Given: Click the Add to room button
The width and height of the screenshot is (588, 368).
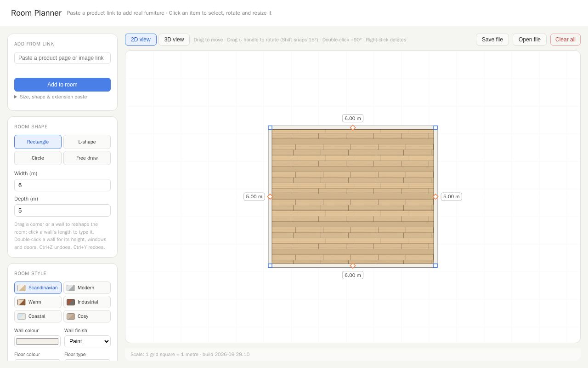Looking at the screenshot, I should tap(62, 85).
